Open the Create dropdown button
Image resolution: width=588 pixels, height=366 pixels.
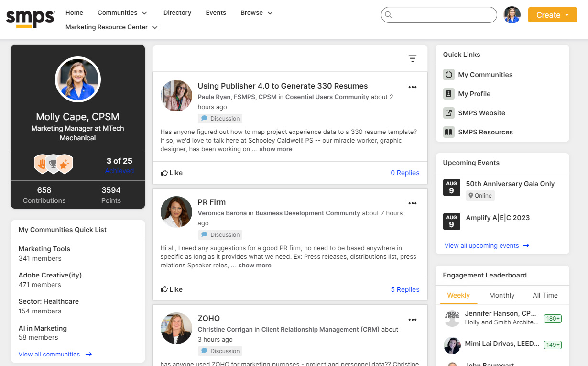click(553, 15)
